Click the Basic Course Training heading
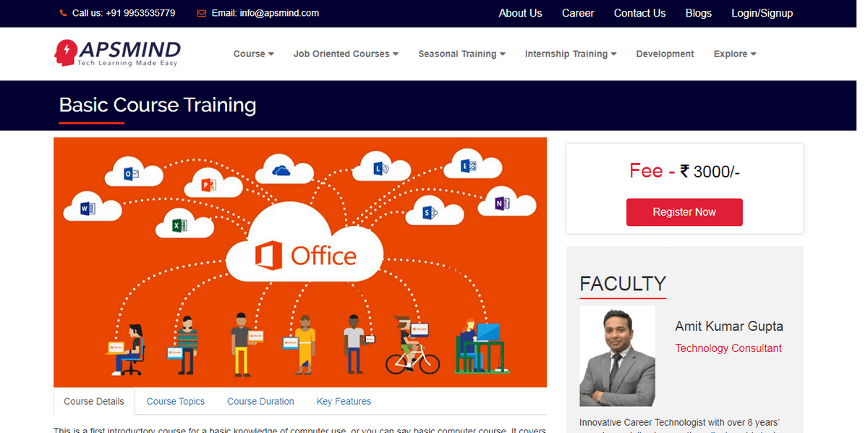Viewport: 868px width, 433px height. tap(158, 106)
